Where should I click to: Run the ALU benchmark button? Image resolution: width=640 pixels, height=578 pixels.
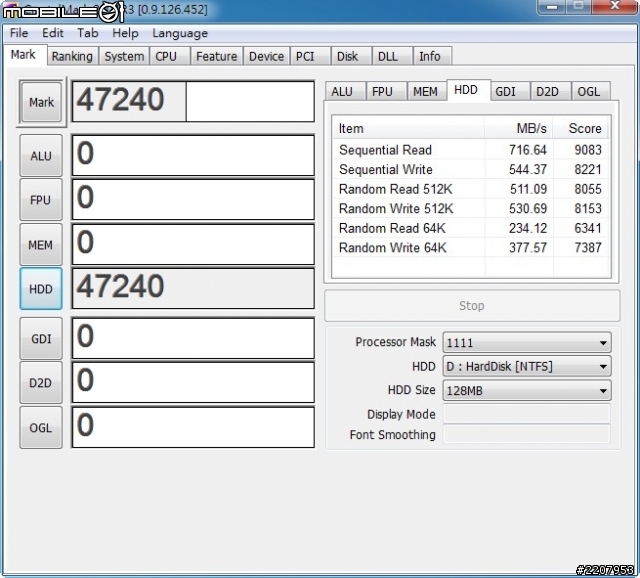coord(41,156)
